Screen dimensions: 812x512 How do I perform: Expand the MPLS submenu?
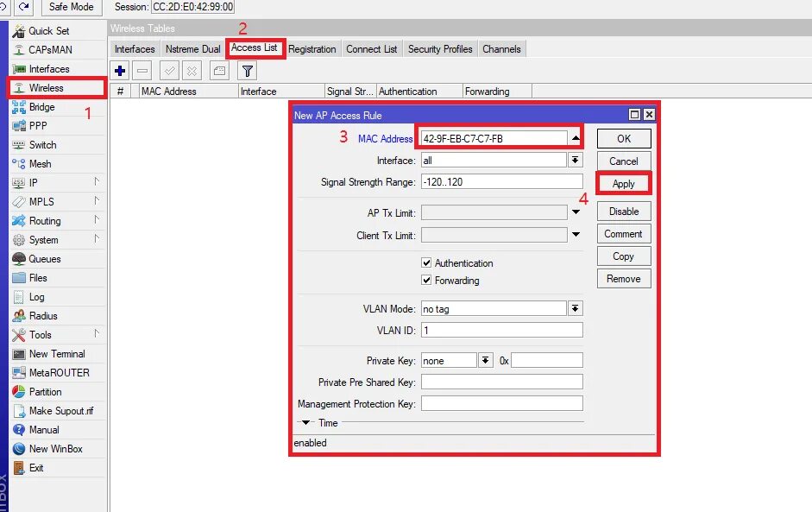coord(97,200)
